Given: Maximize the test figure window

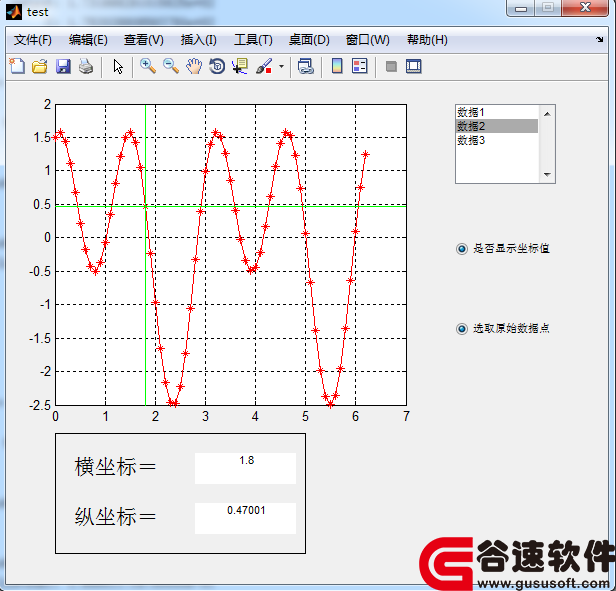Looking at the screenshot, I should [x=548, y=8].
